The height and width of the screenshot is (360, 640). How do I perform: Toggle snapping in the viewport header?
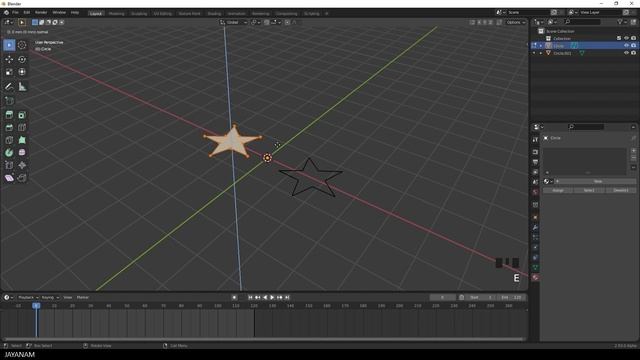pos(267,22)
